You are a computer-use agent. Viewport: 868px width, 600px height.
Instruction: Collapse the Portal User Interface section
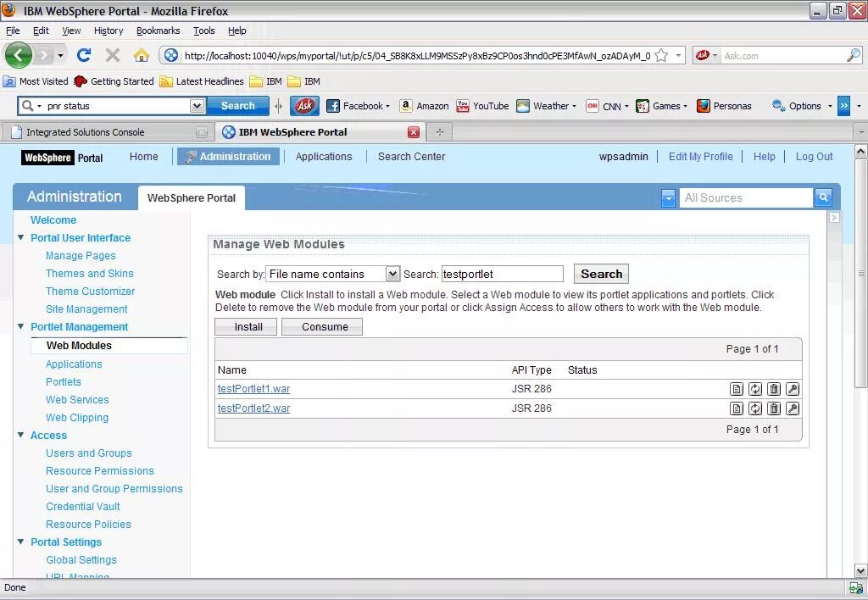click(x=20, y=237)
